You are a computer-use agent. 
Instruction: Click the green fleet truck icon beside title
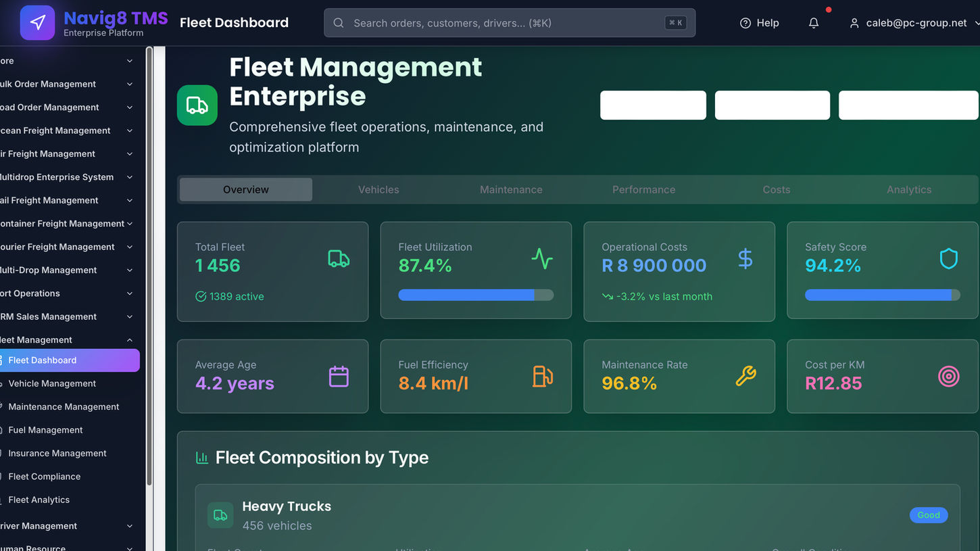tap(197, 105)
